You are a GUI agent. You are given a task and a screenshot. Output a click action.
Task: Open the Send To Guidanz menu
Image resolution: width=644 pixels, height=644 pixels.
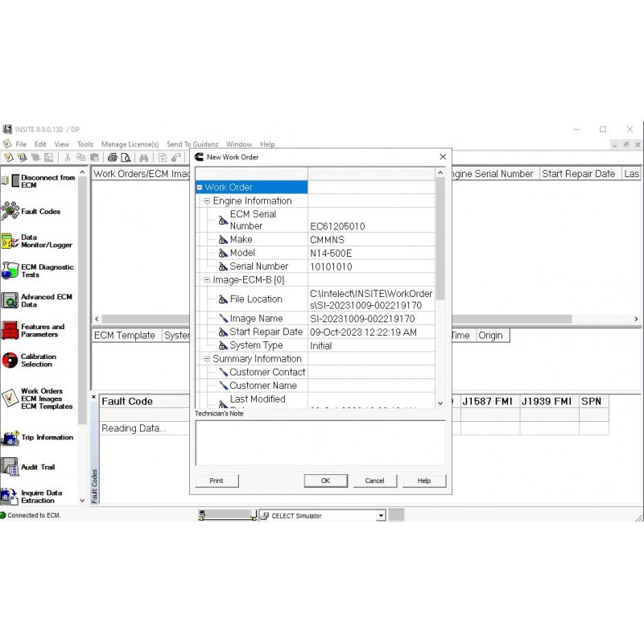192,144
